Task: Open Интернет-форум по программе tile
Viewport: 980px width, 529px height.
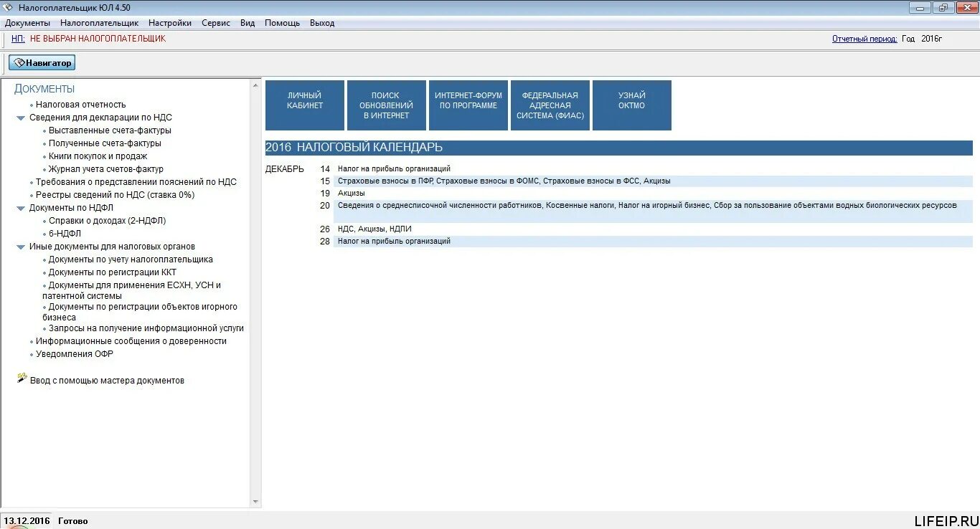Action: pyautogui.click(x=468, y=105)
